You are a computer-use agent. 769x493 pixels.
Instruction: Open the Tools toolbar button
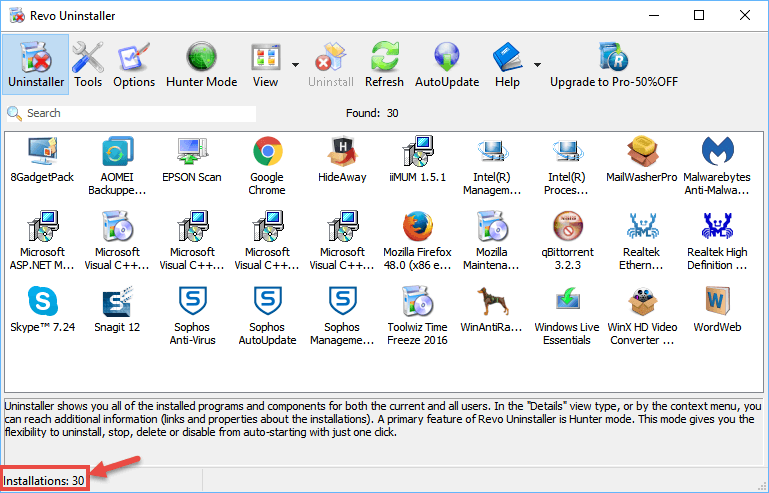[x=88, y=64]
